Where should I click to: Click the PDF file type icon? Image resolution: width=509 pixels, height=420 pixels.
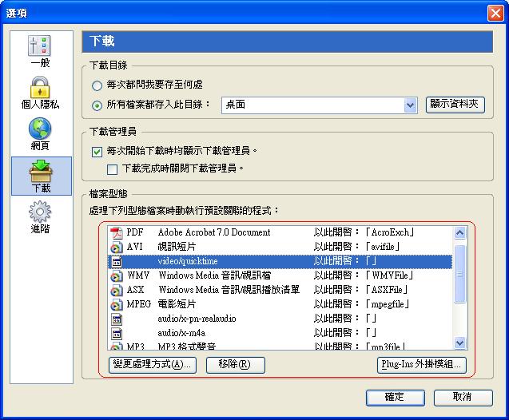115,232
